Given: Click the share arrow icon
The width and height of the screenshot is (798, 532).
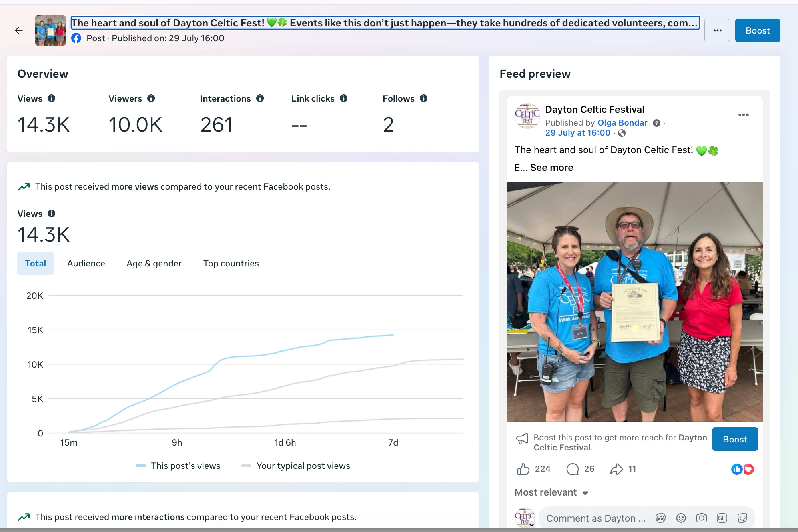Looking at the screenshot, I should click(x=616, y=469).
